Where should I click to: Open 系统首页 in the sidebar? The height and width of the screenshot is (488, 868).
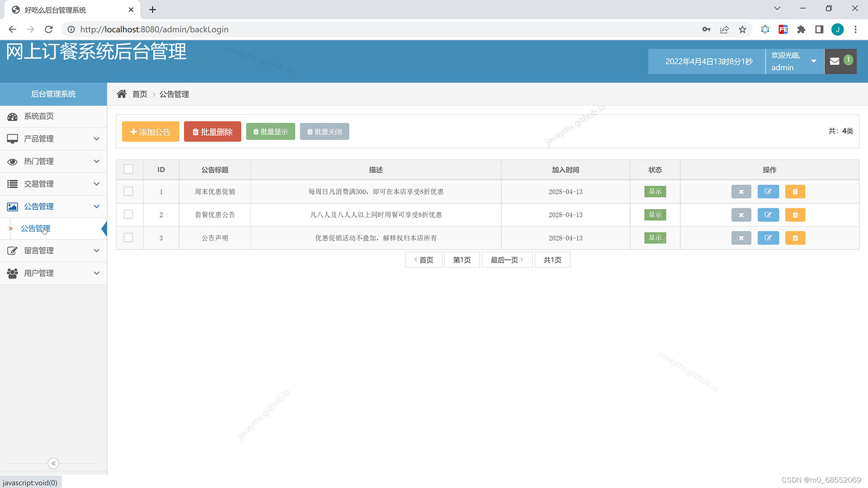click(39, 116)
